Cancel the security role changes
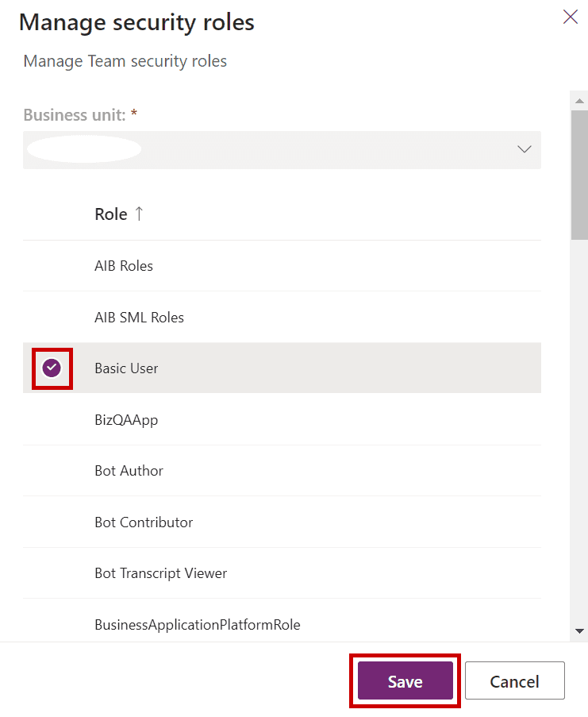This screenshot has height=717, width=588. coord(515,681)
